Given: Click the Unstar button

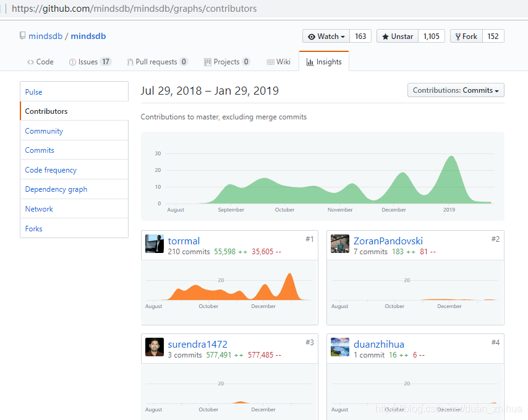Looking at the screenshot, I should point(398,36).
